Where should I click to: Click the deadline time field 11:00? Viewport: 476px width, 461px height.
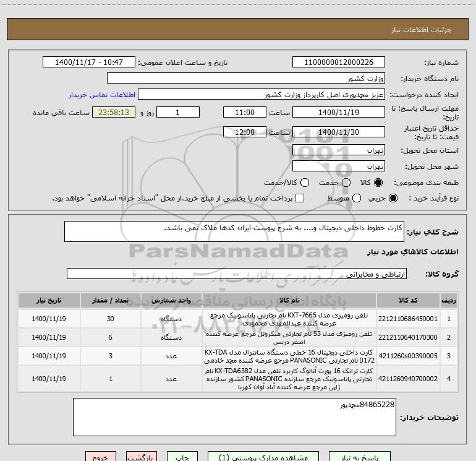click(x=245, y=112)
